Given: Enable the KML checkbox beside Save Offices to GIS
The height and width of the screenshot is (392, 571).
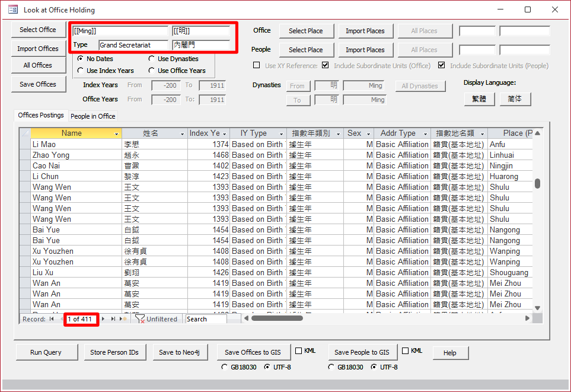Looking at the screenshot, I should (x=299, y=351).
